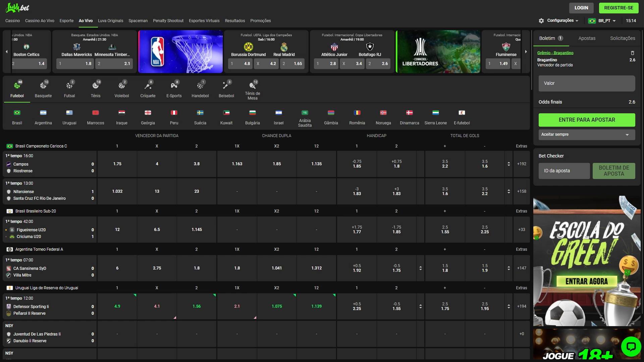Select the Ao Vivo tab
Screen dimensions: 644x362
click(86, 20)
